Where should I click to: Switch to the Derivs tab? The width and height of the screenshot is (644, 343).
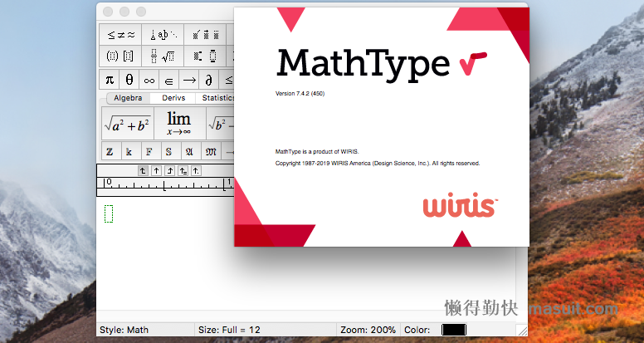point(173,98)
